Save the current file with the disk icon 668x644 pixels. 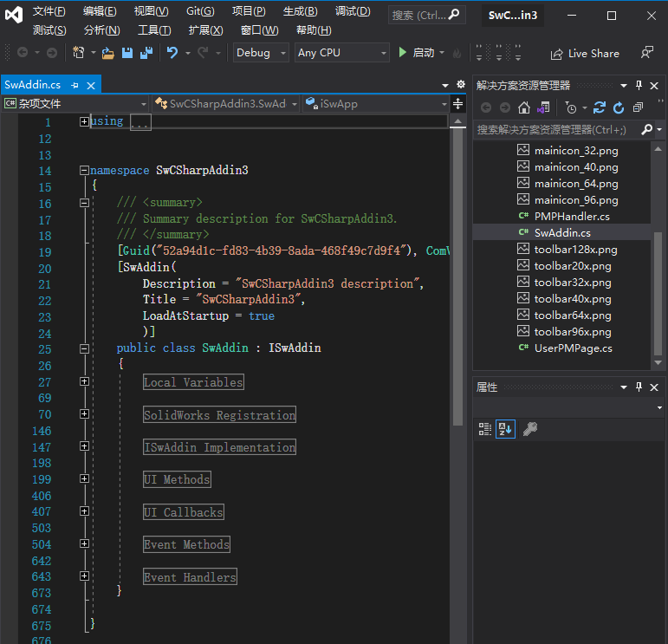[x=127, y=53]
